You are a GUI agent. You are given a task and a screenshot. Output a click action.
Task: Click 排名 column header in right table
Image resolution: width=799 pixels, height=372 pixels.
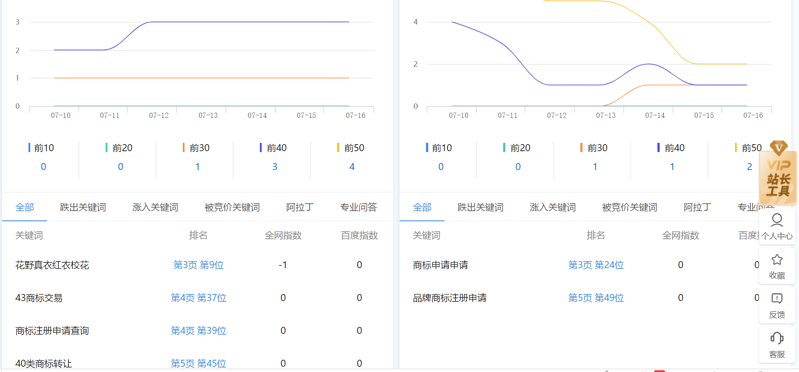(x=596, y=235)
